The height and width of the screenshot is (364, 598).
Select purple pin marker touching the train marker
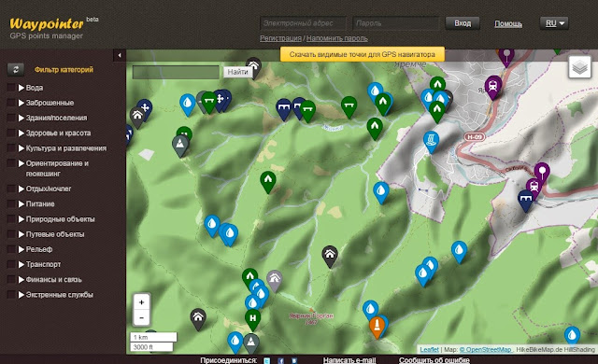click(x=542, y=173)
